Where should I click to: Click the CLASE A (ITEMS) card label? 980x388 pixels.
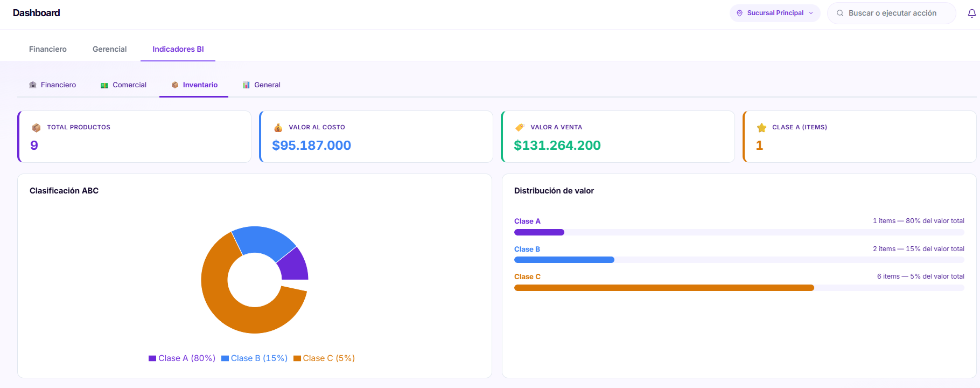coord(800,127)
